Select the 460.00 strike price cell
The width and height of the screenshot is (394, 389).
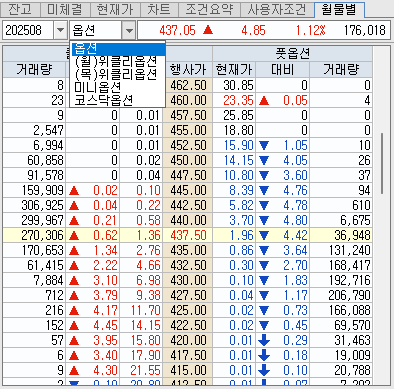point(188,100)
